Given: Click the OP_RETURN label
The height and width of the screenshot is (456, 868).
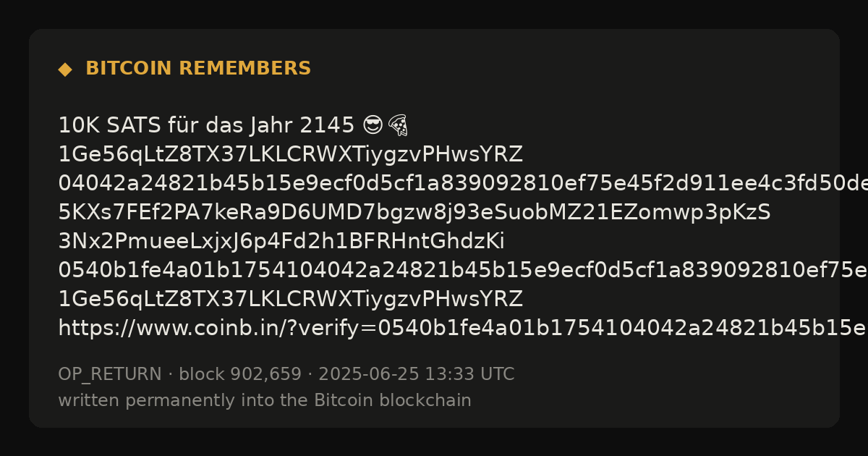Looking at the screenshot, I should tap(110, 375).
